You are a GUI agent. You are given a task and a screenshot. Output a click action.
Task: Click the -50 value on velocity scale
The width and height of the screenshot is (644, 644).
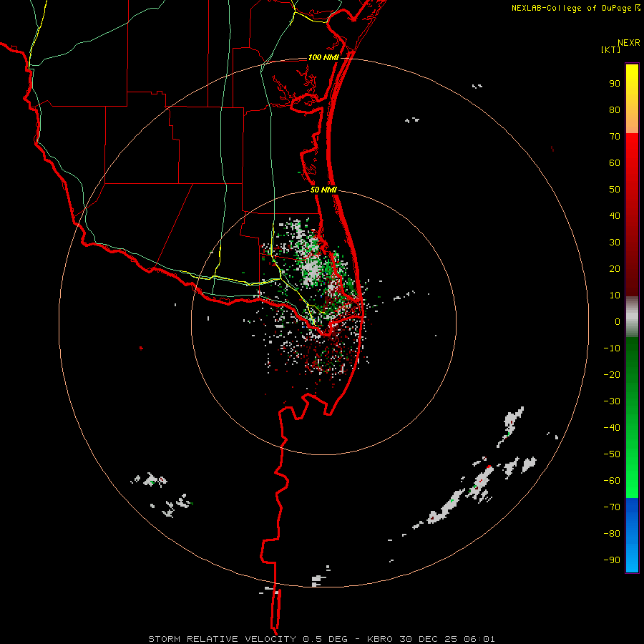click(x=612, y=454)
